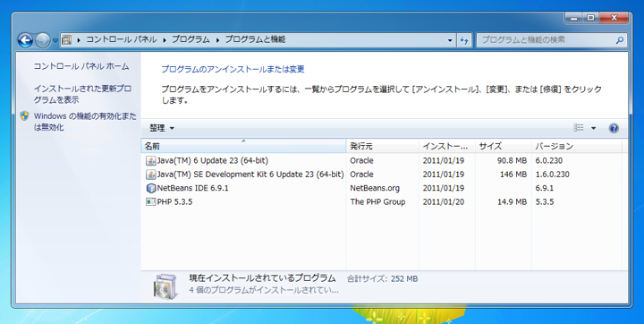Click プログラムと機能 breadcrumb segment
This screenshot has height=324, width=644.
point(255,39)
